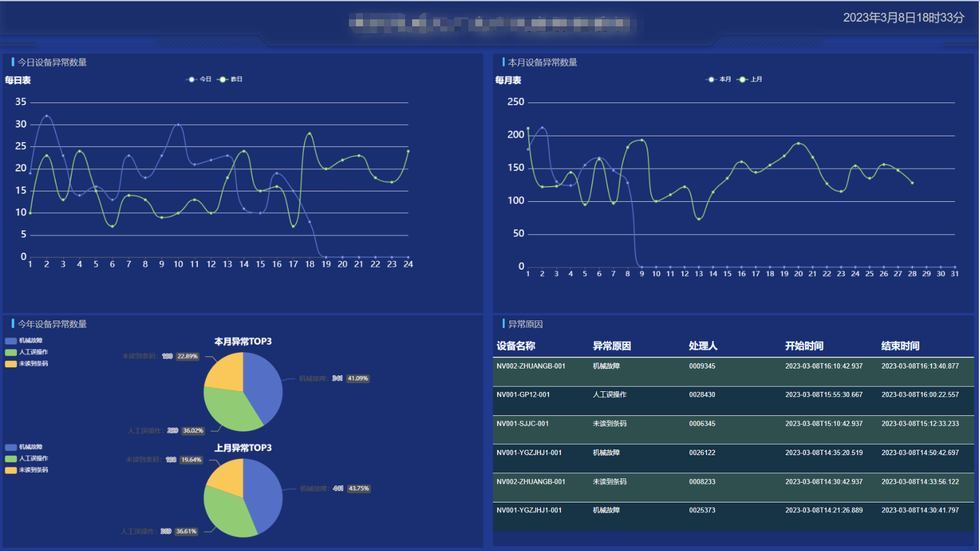This screenshot has width=980, height=551.
Task: Toggle 人工误操作 legend of the 上月异常TOP3 pie
Action: tap(27, 459)
